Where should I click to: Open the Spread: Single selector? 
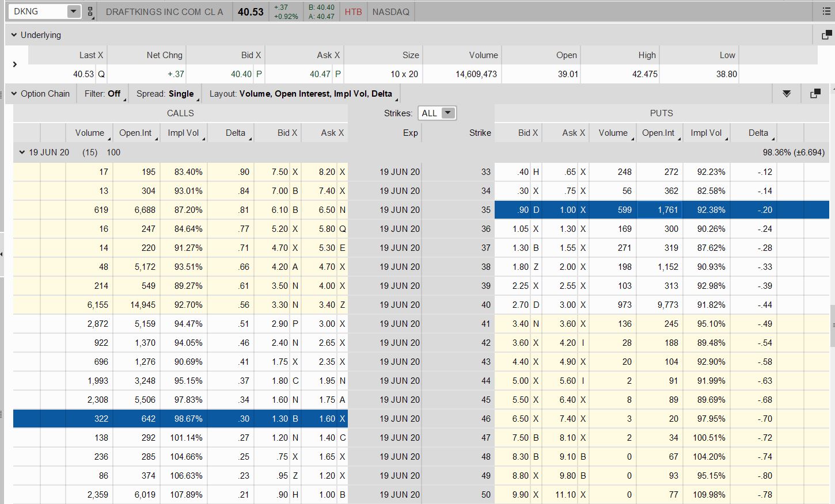coord(166,94)
